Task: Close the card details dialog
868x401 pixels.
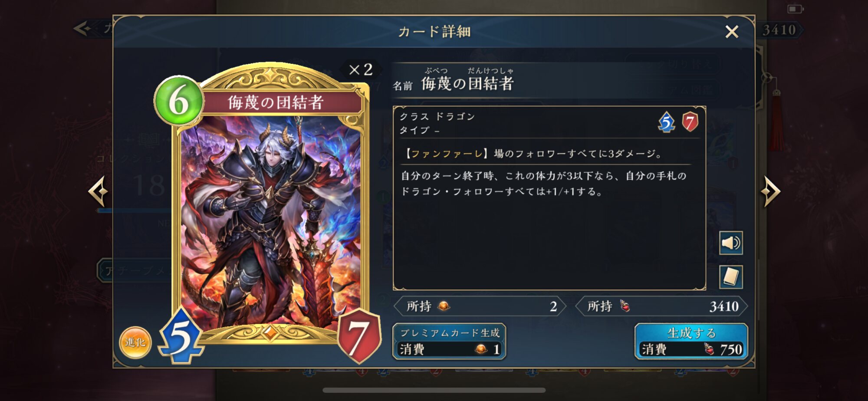Action: (x=732, y=32)
